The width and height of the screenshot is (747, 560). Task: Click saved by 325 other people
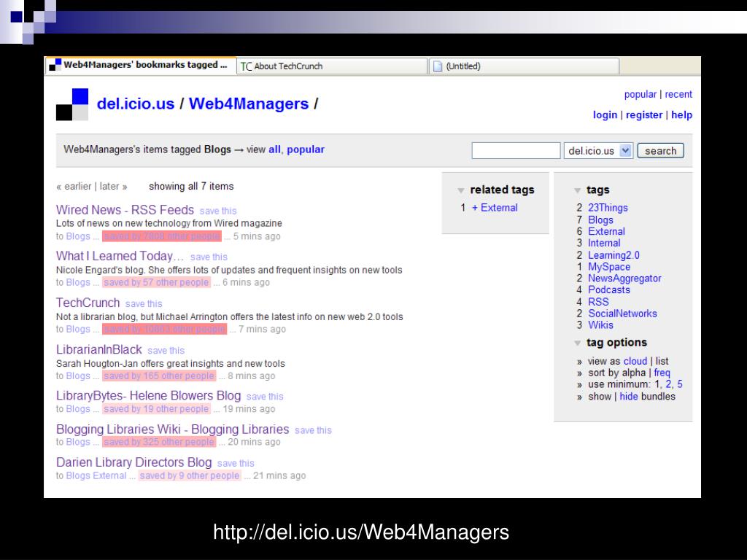[x=159, y=442]
